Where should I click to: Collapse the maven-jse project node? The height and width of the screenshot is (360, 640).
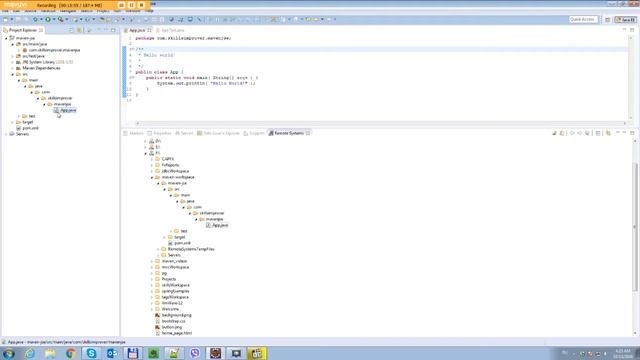tap(6, 38)
